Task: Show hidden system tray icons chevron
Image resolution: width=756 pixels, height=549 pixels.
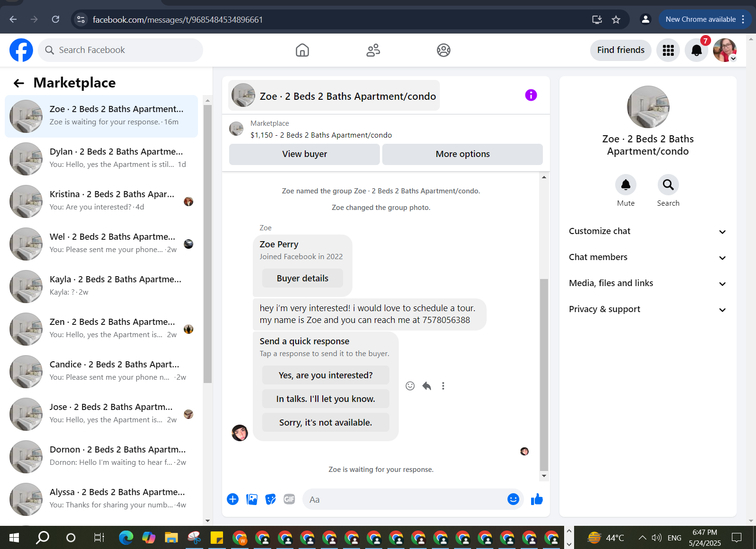Action: click(x=642, y=538)
